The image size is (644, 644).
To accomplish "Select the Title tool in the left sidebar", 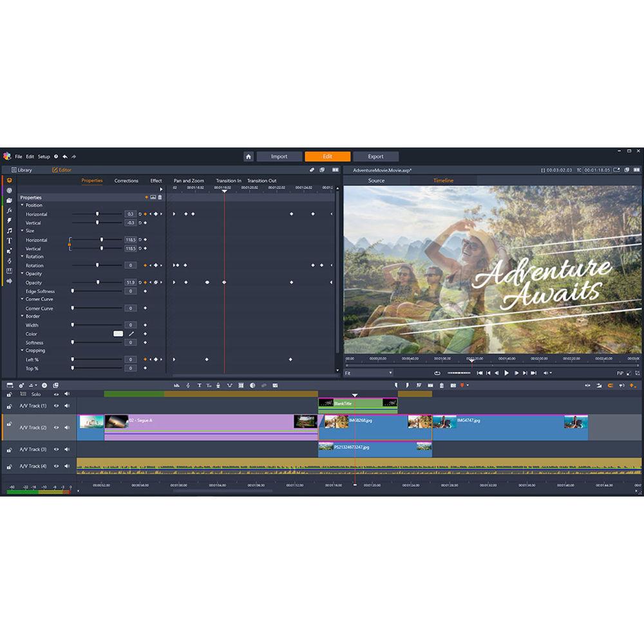I will [9, 240].
